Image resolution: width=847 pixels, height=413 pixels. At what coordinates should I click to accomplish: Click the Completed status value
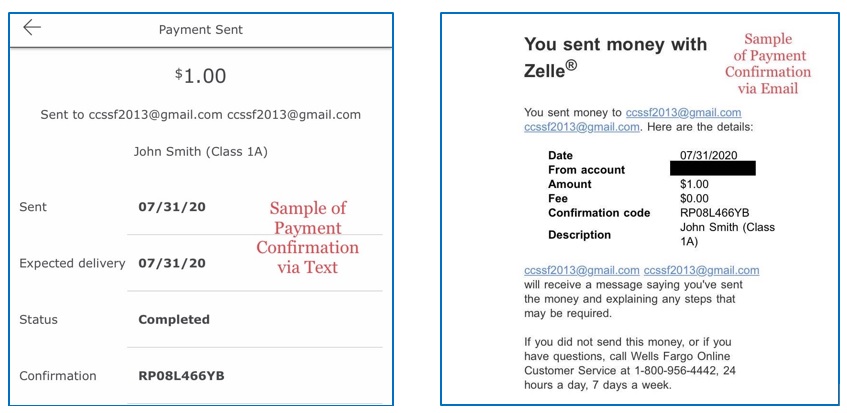(174, 320)
